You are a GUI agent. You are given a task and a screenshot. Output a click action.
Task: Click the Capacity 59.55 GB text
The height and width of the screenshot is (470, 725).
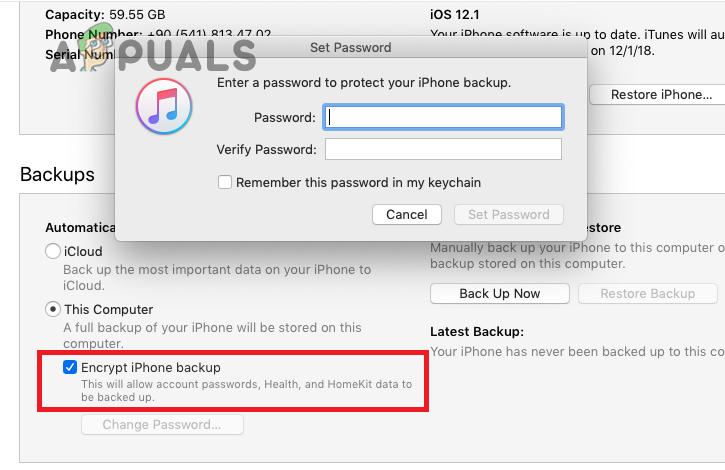click(105, 15)
